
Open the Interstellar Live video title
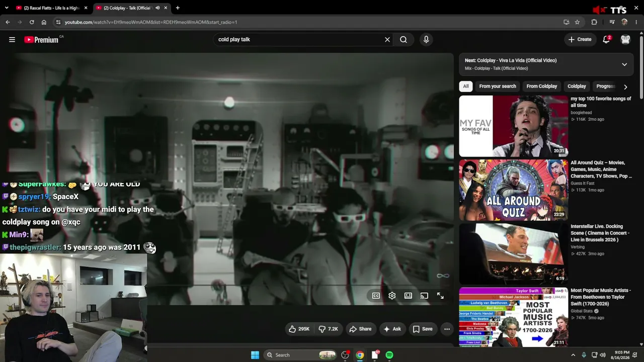600,233
